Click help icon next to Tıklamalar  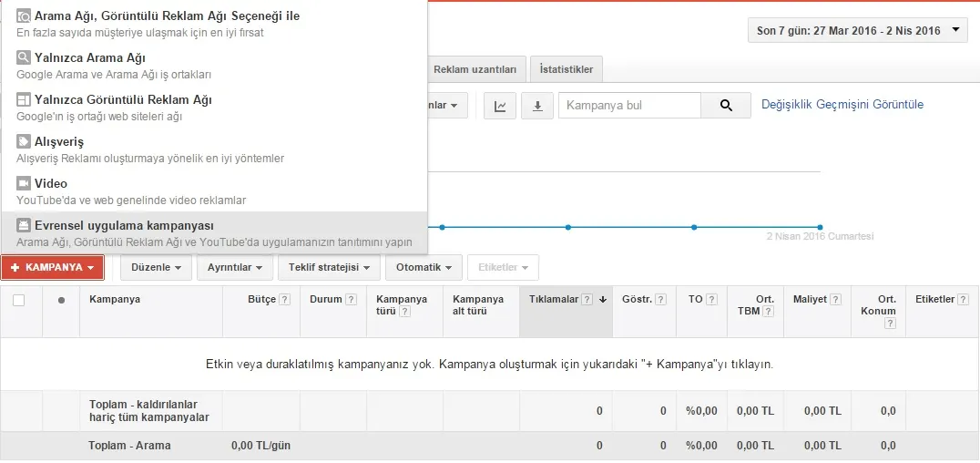587,300
